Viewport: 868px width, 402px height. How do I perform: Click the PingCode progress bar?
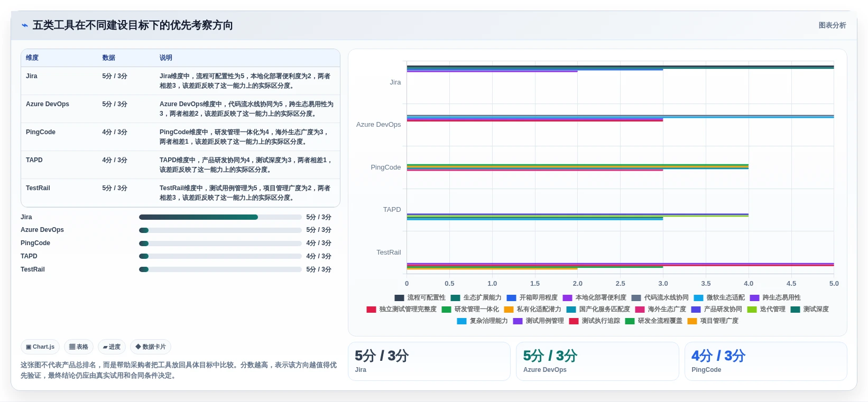pos(220,244)
